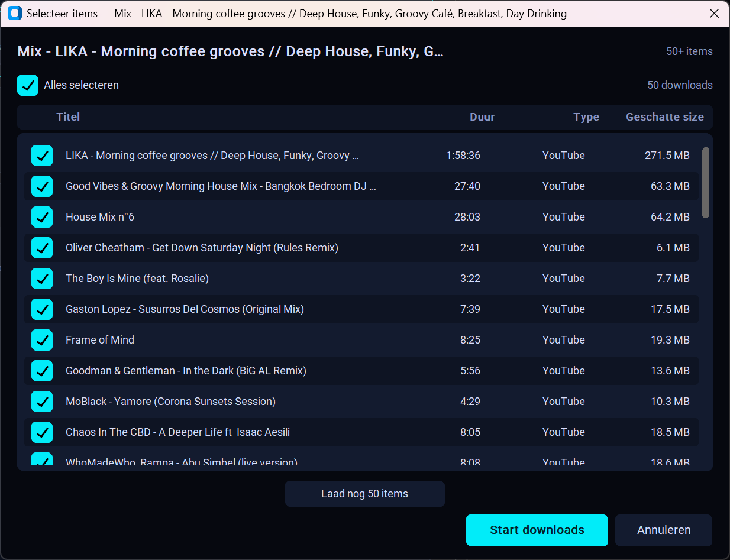Click the Annuleren button

tap(664, 530)
